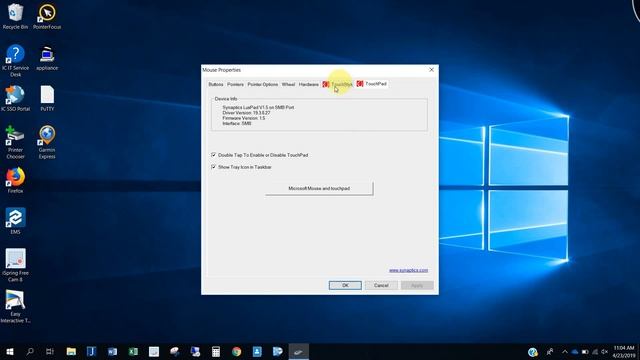Open File Explorer from the taskbar
640x360 pixels.
(71, 351)
